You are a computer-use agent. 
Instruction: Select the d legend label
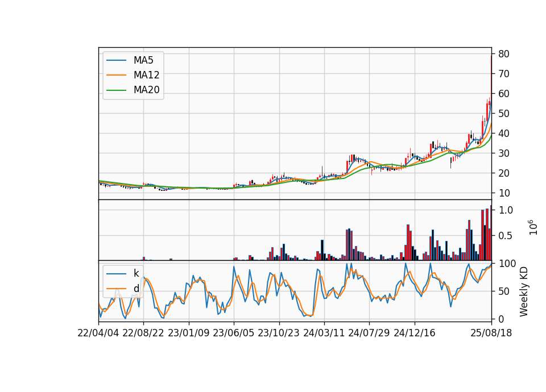pos(136,289)
